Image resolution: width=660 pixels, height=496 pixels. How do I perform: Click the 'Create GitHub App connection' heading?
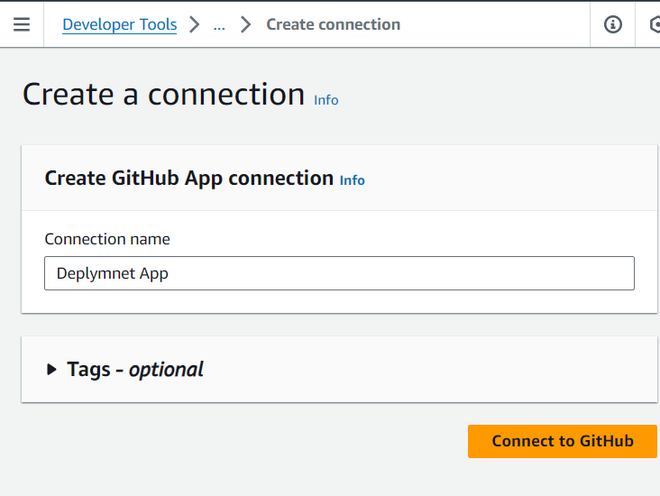click(x=189, y=178)
